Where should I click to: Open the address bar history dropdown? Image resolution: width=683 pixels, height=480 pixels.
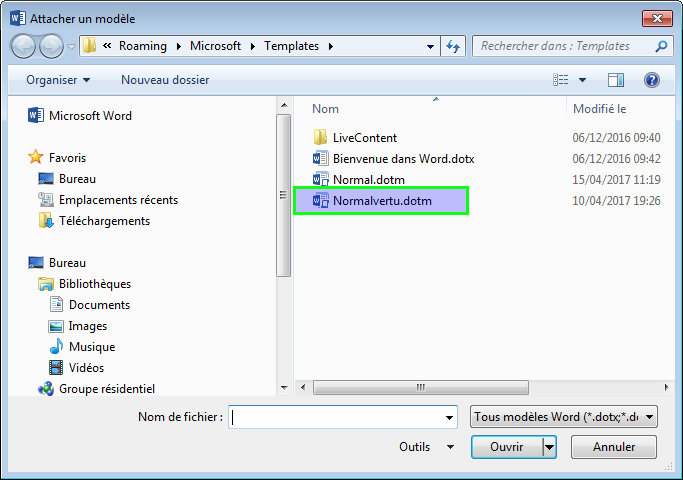(430, 46)
